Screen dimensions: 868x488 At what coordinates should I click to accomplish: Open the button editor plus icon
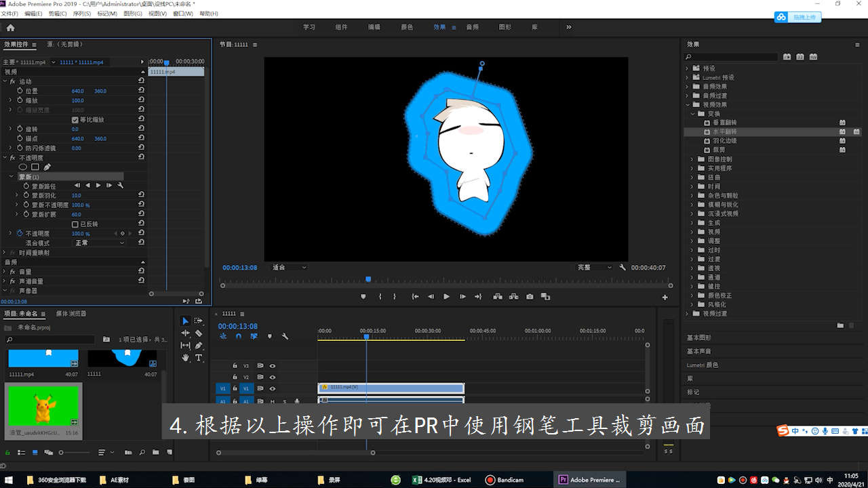tap(665, 297)
